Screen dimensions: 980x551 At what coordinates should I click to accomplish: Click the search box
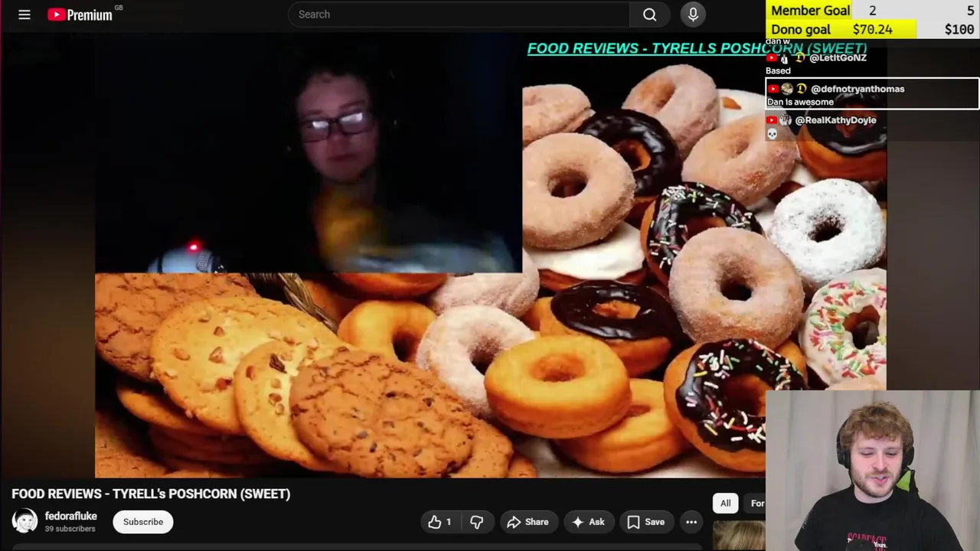point(459,15)
